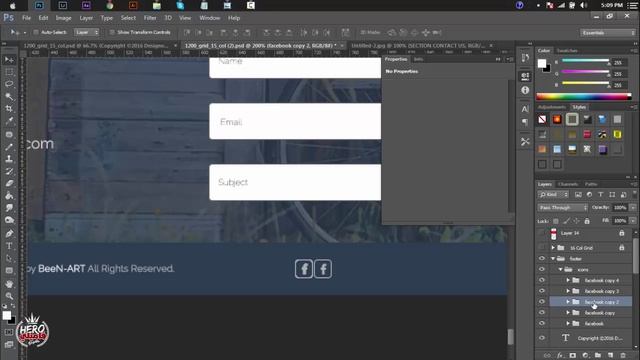
Task: Click the red R color slider
Action: click(x=586, y=61)
